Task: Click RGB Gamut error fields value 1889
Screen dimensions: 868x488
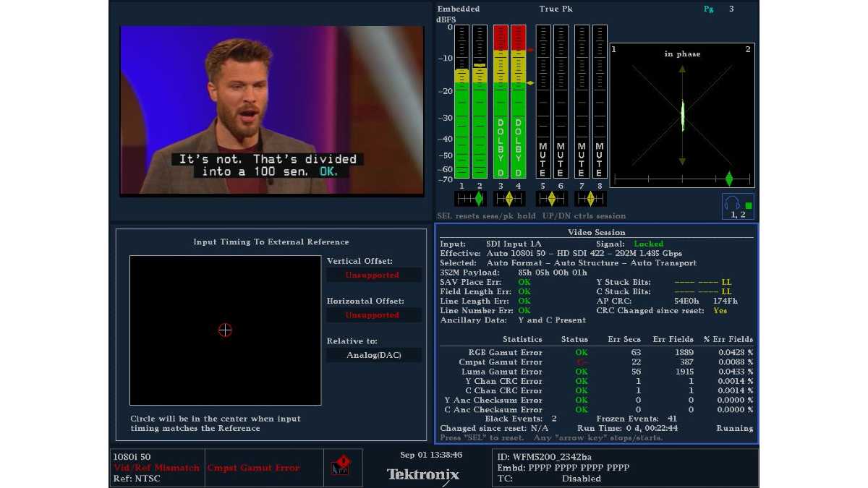Action: (x=684, y=353)
